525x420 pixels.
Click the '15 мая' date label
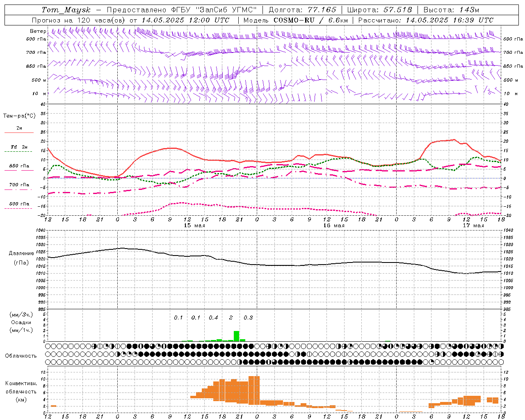(x=194, y=226)
